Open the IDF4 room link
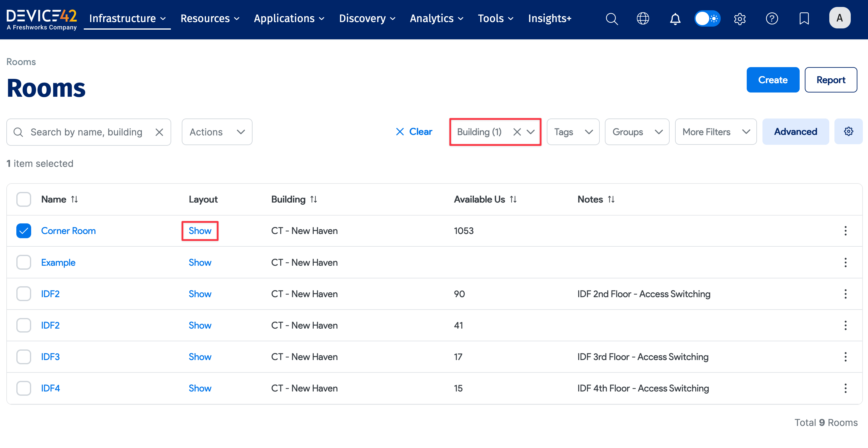Screen dimensions: 868x448 coord(51,388)
